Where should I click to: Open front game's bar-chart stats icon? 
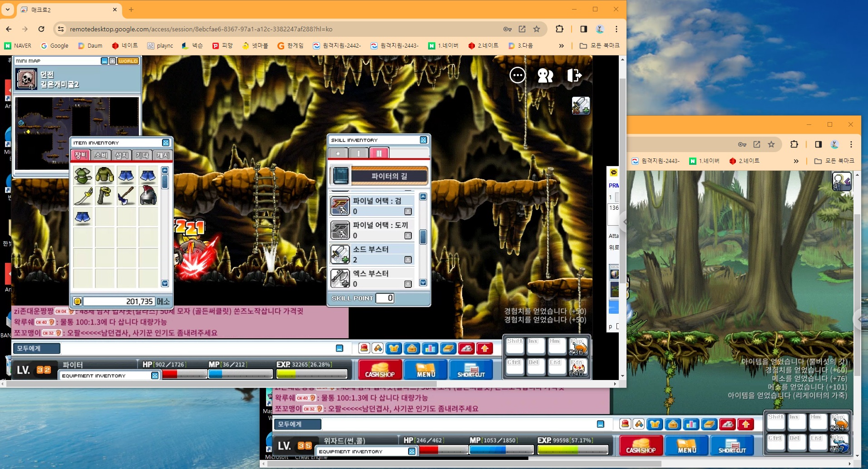tap(429, 348)
